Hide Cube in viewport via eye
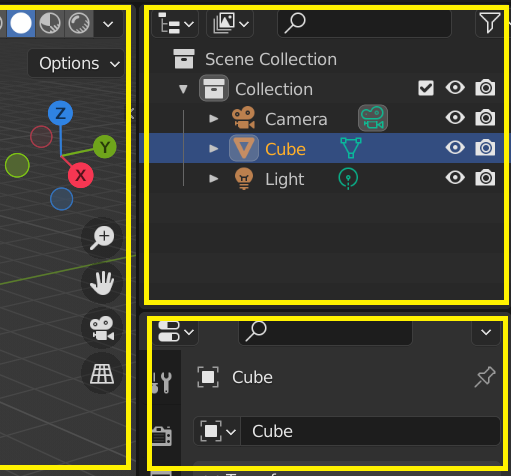The height and width of the screenshot is (476, 511). click(455, 147)
